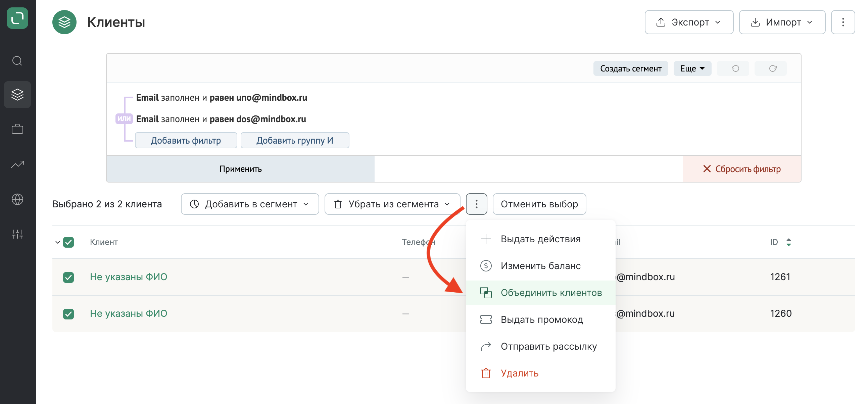The height and width of the screenshot is (404, 868).
Task: Click the ID cell 1261
Action: pos(780,277)
